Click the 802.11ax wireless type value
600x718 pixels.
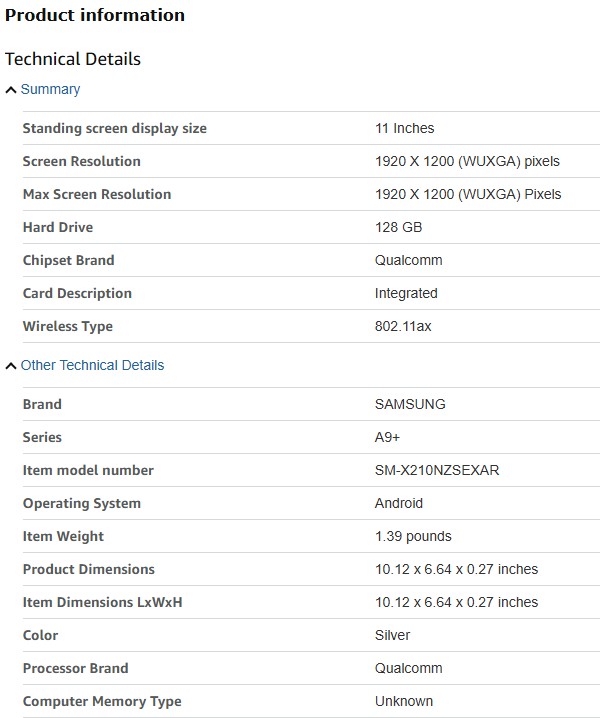tap(403, 326)
